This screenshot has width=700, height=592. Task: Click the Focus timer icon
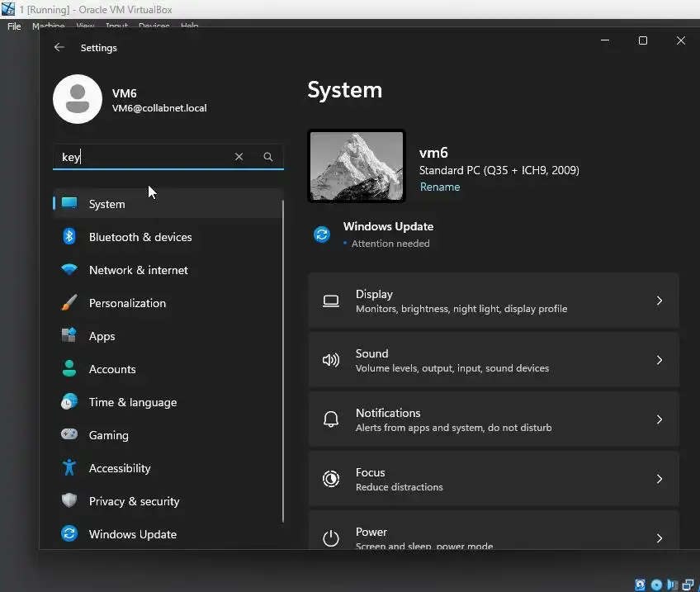point(331,479)
